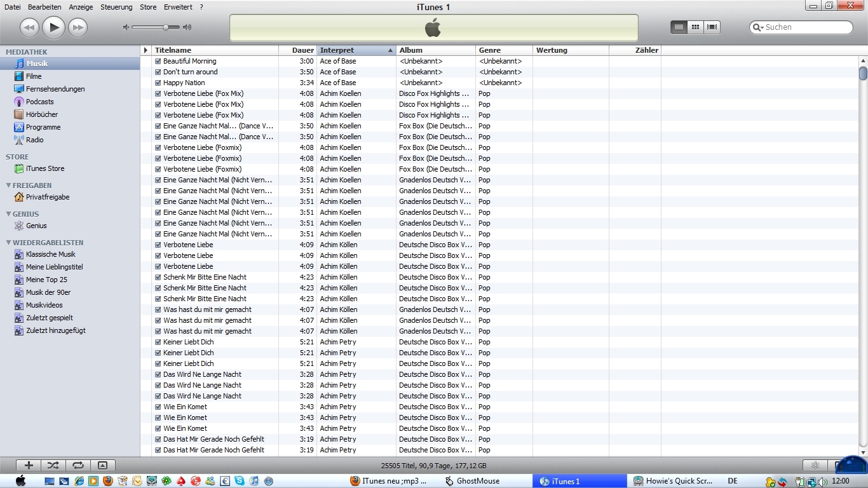Sort by the Dauer column
Screen dimensions: 868x488
pyautogui.click(x=297, y=50)
